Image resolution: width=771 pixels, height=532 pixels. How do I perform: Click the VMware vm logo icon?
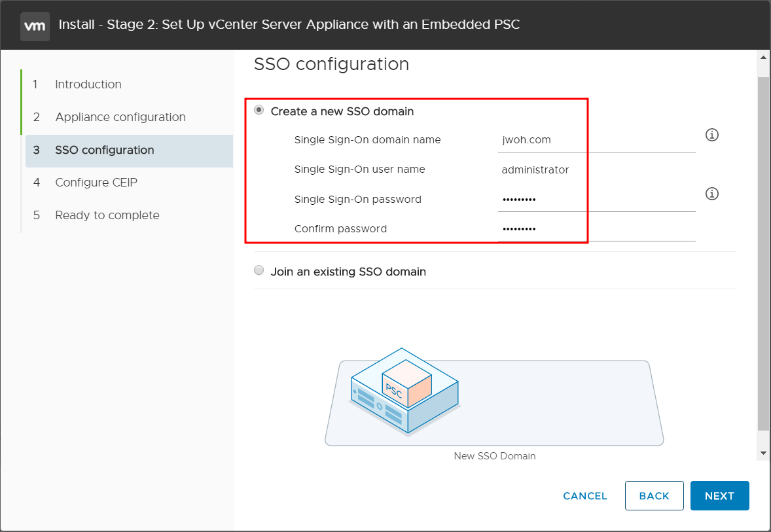(x=35, y=26)
